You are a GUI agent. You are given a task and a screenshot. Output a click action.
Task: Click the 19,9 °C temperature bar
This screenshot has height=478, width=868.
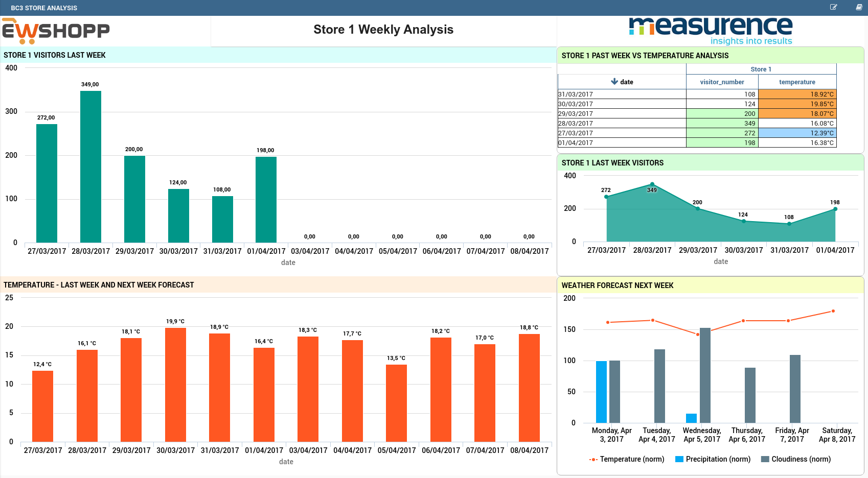(175, 385)
